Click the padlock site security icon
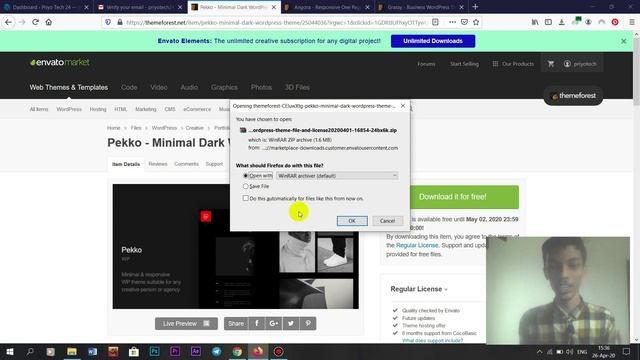 click(x=120, y=22)
